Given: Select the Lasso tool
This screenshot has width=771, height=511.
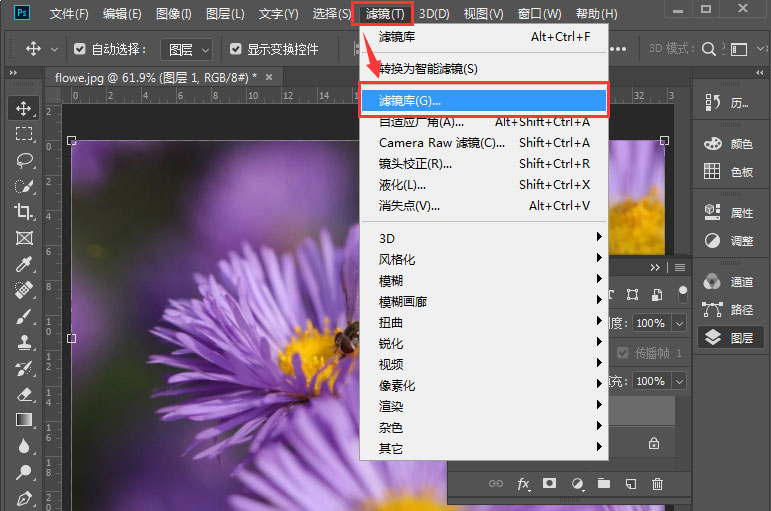Looking at the screenshot, I should point(23,160).
